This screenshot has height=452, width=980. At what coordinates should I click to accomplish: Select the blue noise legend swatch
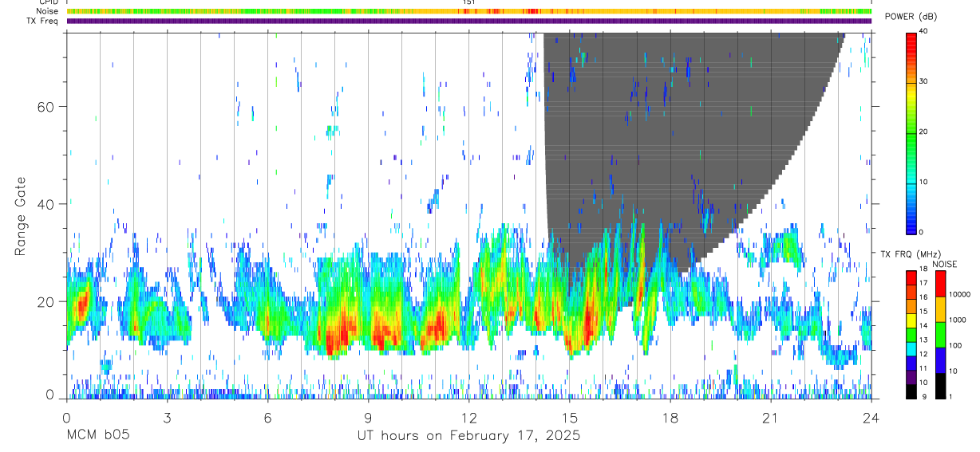tap(940, 360)
